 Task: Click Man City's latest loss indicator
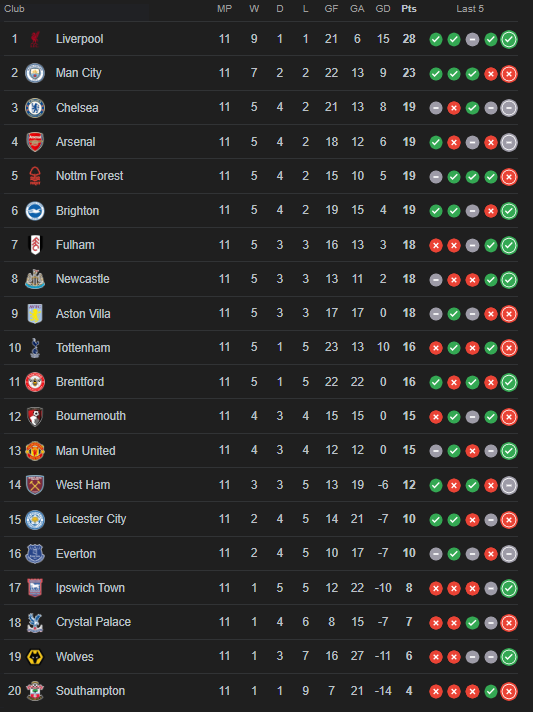[x=509, y=74]
